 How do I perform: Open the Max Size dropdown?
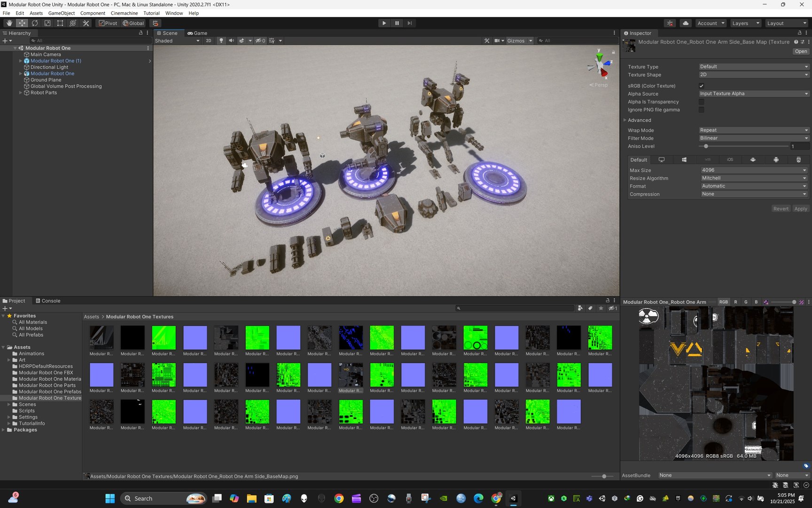pyautogui.click(x=754, y=170)
